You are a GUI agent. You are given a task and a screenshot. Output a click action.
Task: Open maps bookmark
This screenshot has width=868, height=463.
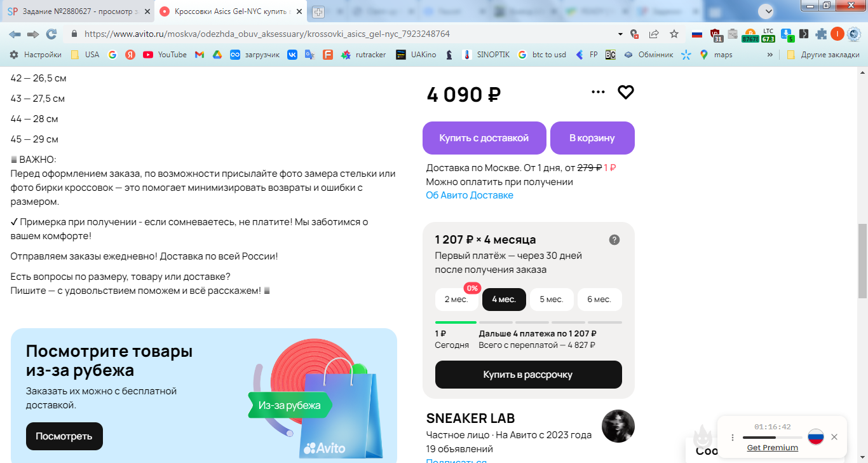coord(716,55)
